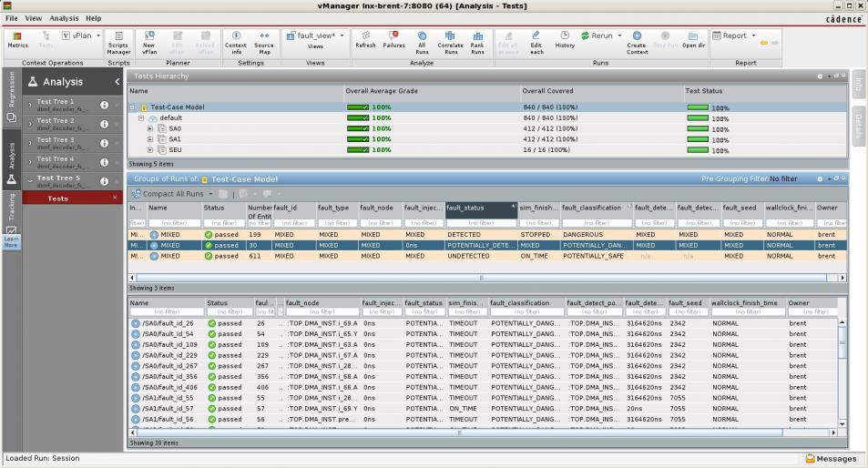The height and width of the screenshot is (468, 868).
Task: Click the yellow back arrow in Report group
Action: pos(764,43)
